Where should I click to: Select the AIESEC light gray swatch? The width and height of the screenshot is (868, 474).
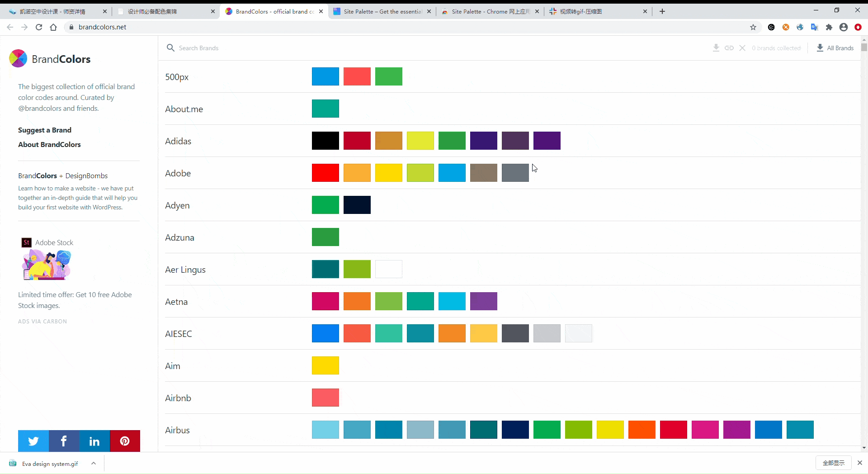click(x=547, y=333)
